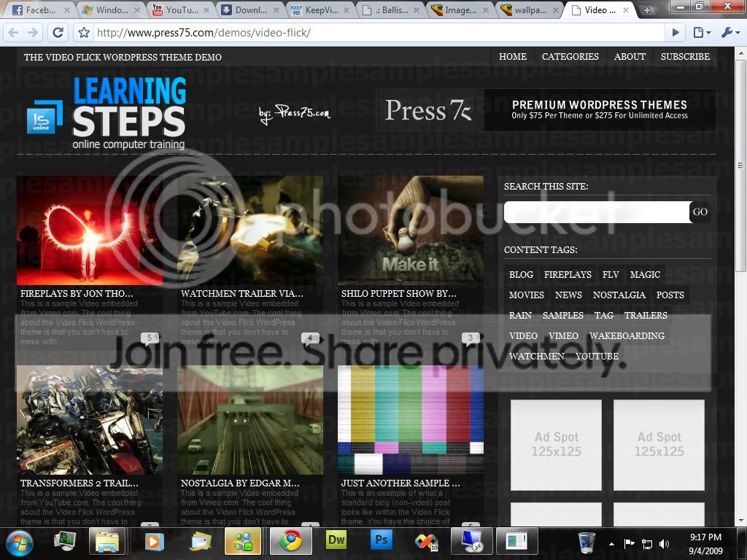Open the page menu icon
This screenshot has height=560, width=747.
(703, 32)
